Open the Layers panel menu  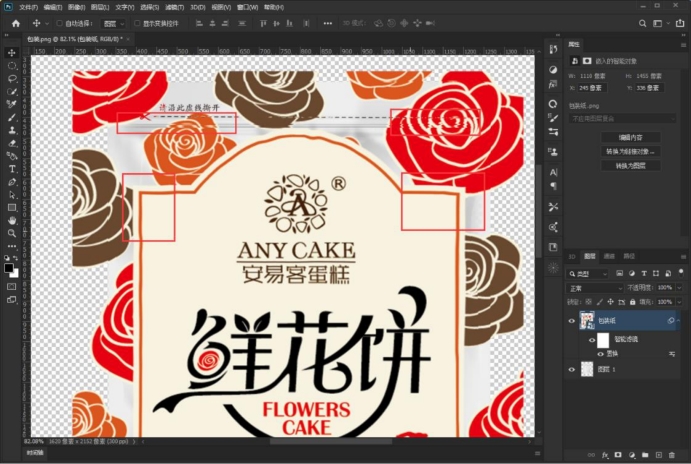pyautogui.click(x=684, y=256)
